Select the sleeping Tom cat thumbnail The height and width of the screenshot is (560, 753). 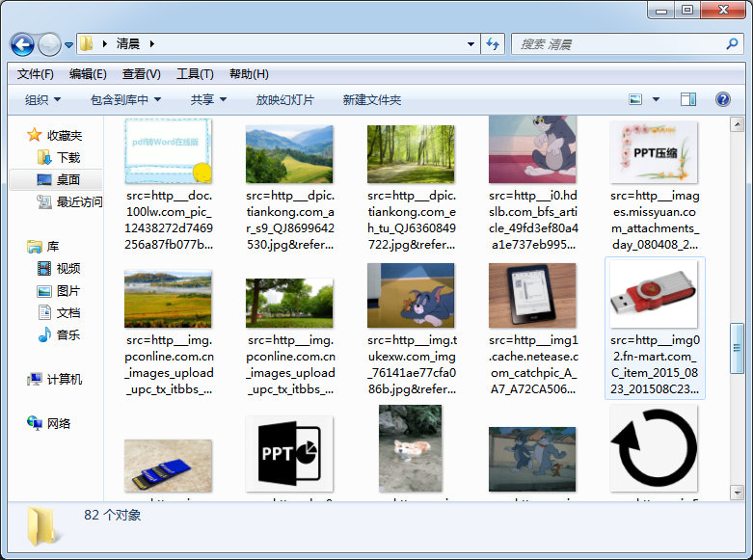pyautogui.click(x=411, y=295)
